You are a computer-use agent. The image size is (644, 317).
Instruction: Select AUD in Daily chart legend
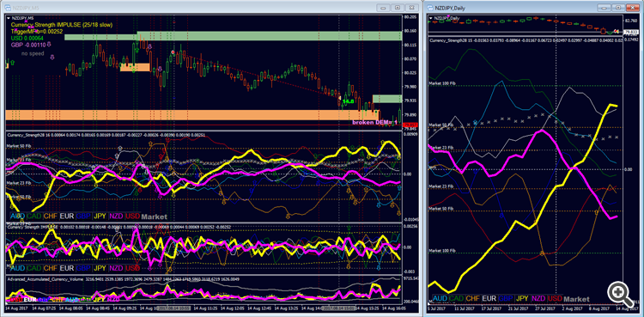coord(440,298)
